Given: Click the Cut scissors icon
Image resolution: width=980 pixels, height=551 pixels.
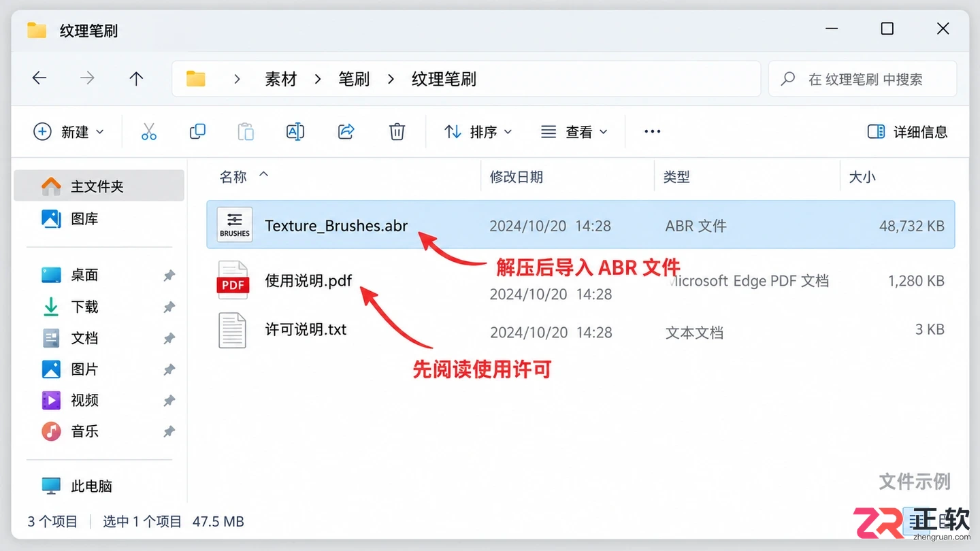Looking at the screenshot, I should [x=149, y=132].
